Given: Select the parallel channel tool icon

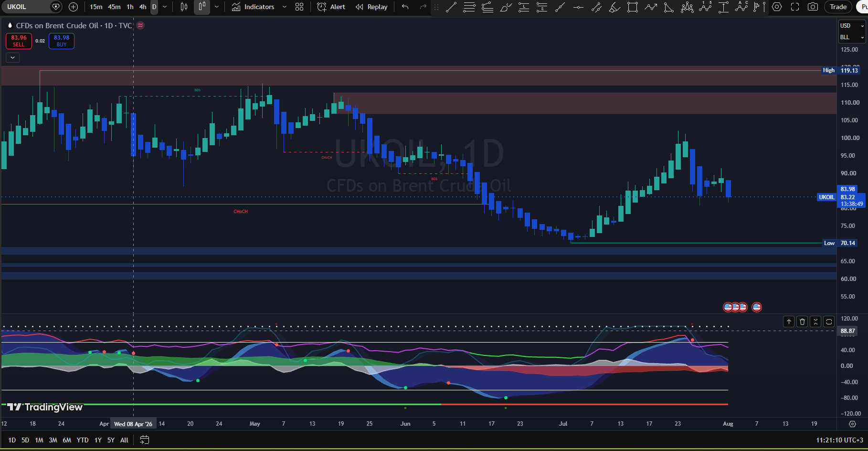Looking at the screenshot, I should [x=596, y=7].
